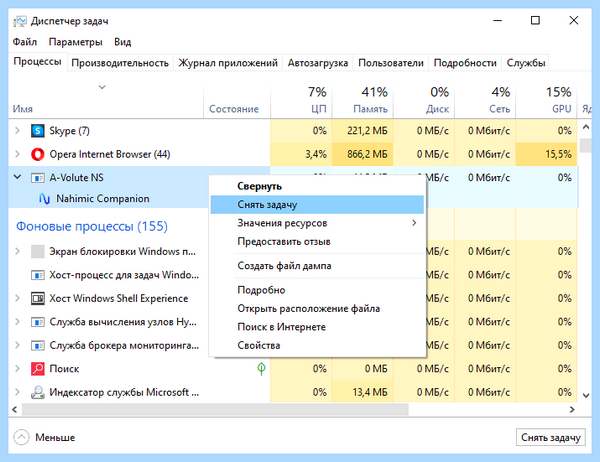Click the Служба вычисления узлов icon

(38, 322)
